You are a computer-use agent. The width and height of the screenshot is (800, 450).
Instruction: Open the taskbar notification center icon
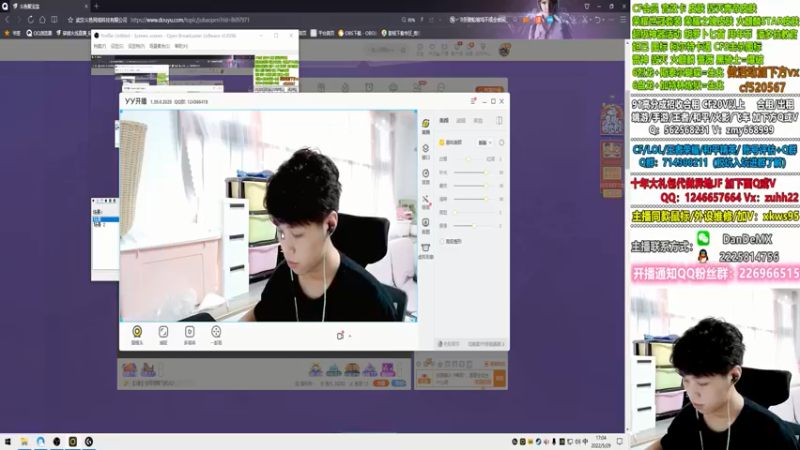[619, 441]
